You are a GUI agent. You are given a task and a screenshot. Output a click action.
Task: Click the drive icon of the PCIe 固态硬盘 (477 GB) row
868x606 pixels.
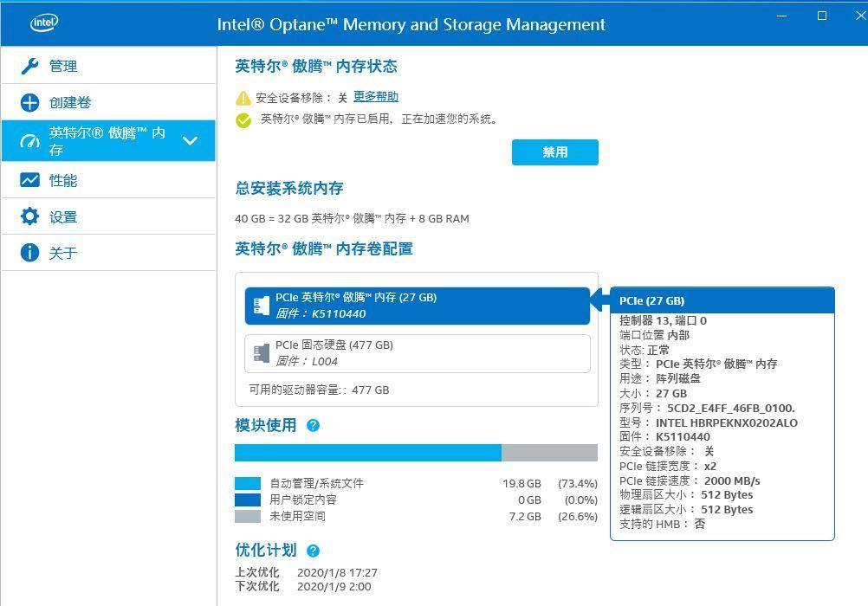click(262, 353)
